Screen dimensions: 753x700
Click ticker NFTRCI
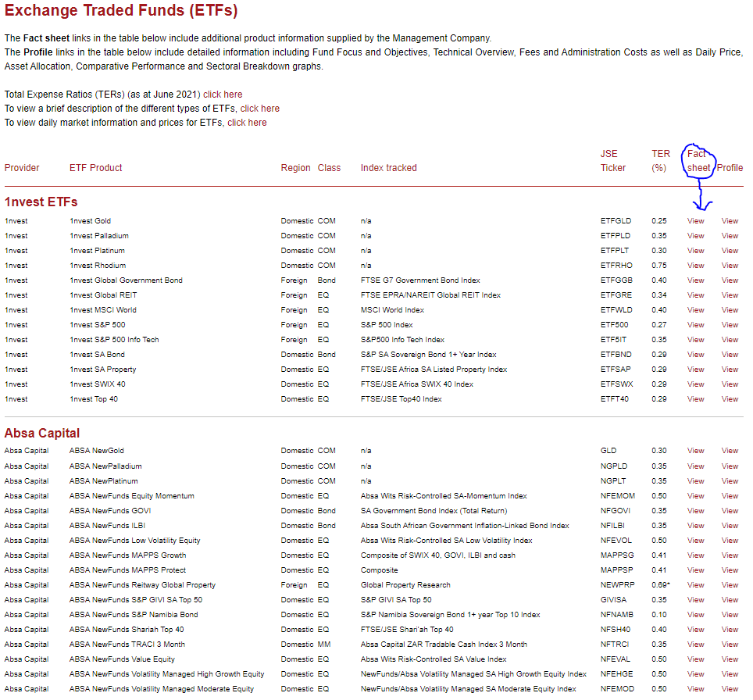pyautogui.click(x=615, y=645)
